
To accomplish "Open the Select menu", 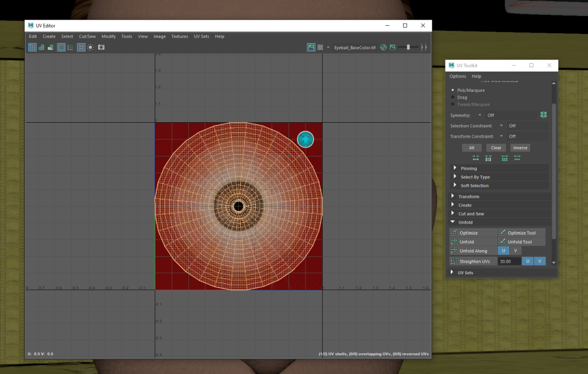I will coord(67,36).
